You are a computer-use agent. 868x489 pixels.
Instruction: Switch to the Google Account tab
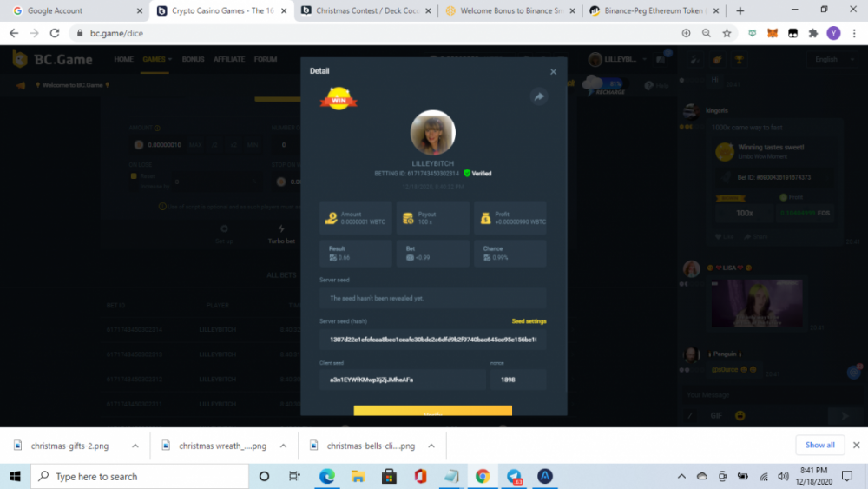point(74,10)
